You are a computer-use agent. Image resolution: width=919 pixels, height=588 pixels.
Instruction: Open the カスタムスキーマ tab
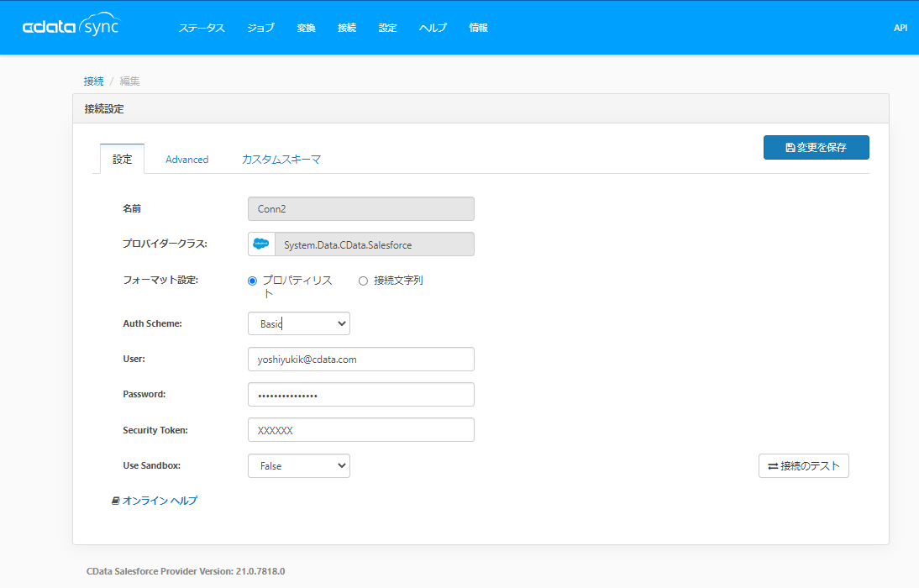coord(281,160)
